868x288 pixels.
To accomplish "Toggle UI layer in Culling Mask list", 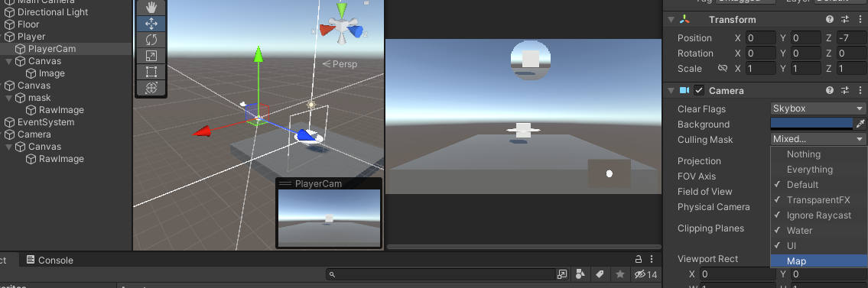I will (x=819, y=245).
